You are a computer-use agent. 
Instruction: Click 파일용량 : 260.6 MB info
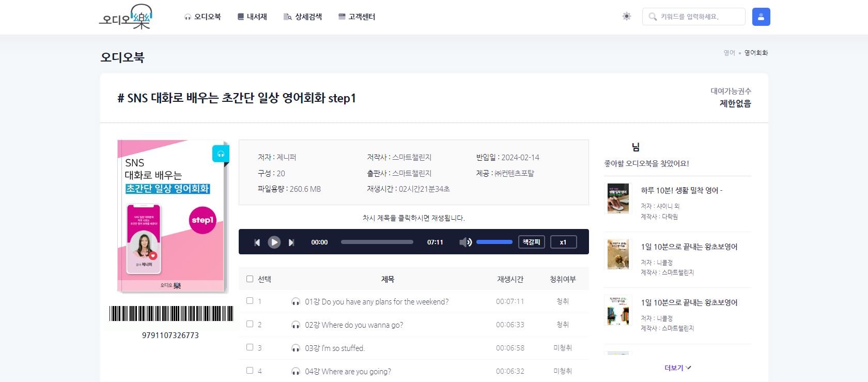pyautogui.click(x=289, y=189)
